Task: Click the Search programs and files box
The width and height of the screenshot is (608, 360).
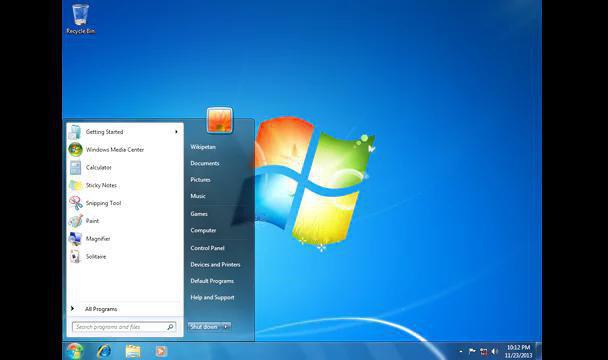Action: tap(124, 327)
